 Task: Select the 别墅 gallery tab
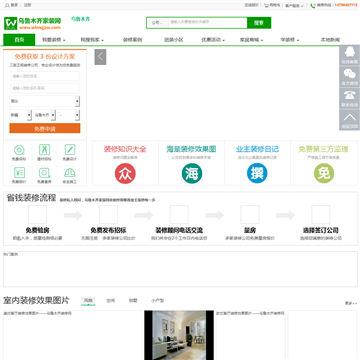133,300
